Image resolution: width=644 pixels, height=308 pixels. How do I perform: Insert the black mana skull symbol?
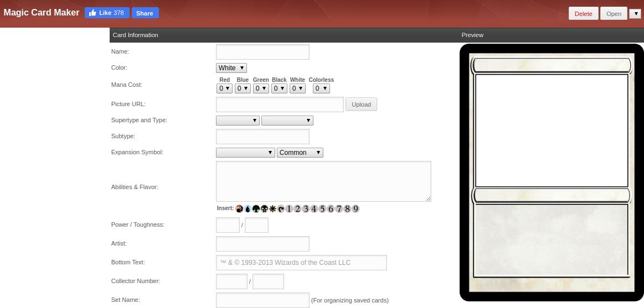(x=265, y=209)
